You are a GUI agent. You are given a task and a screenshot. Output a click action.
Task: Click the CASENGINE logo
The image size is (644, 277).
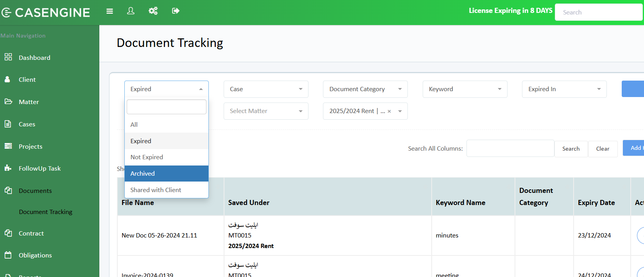click(x=46, y=13)
